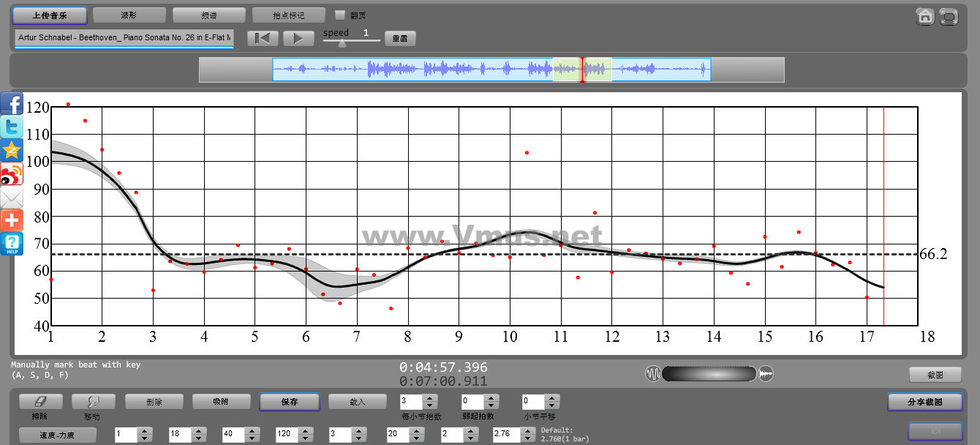Click the orange plus share icon
This screenshot has height=445, width=980.
click(x=12, y=220)
